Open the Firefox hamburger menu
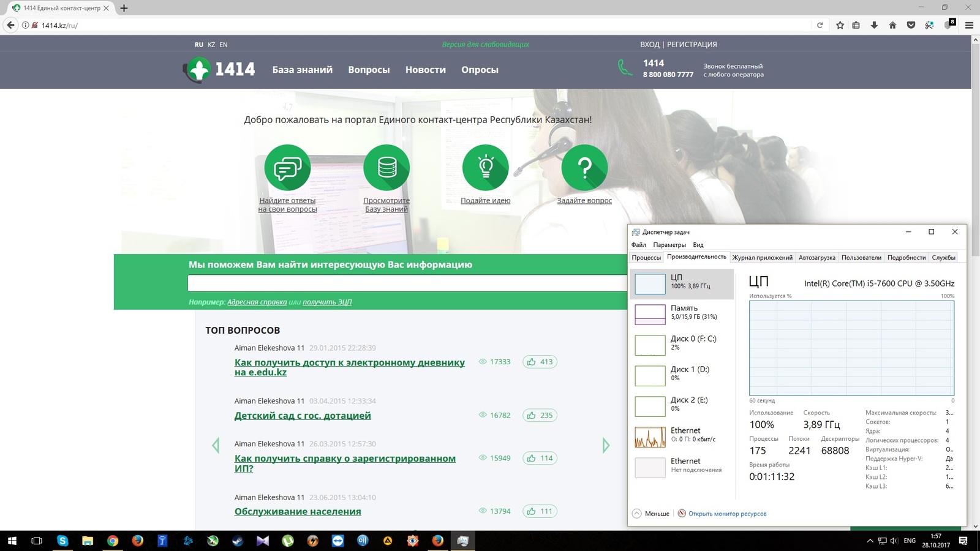Screen dimensions: 980x551 [x=969, y=25]
